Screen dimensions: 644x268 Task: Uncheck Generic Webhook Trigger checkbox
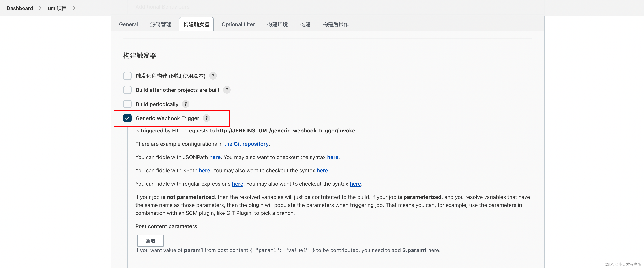click(127, 118)
